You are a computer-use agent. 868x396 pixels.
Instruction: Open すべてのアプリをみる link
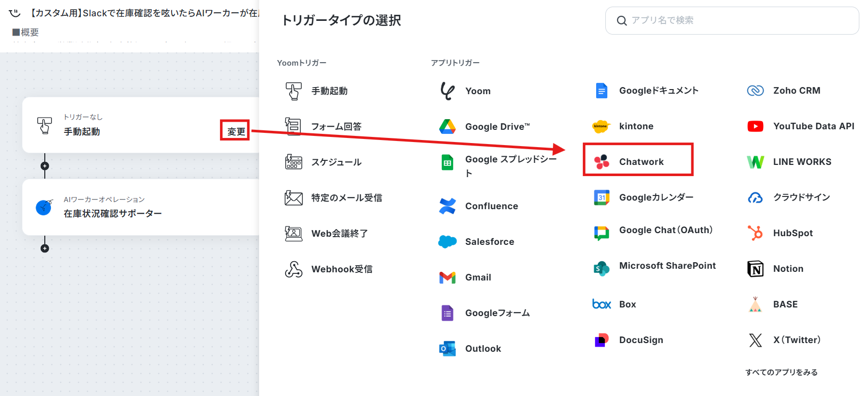(781, 372)
